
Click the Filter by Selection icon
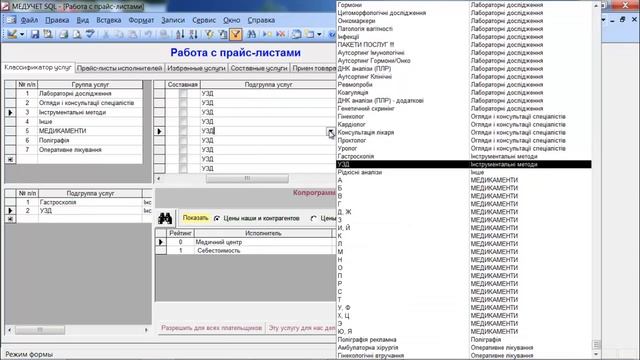click(x=210, y=35)
